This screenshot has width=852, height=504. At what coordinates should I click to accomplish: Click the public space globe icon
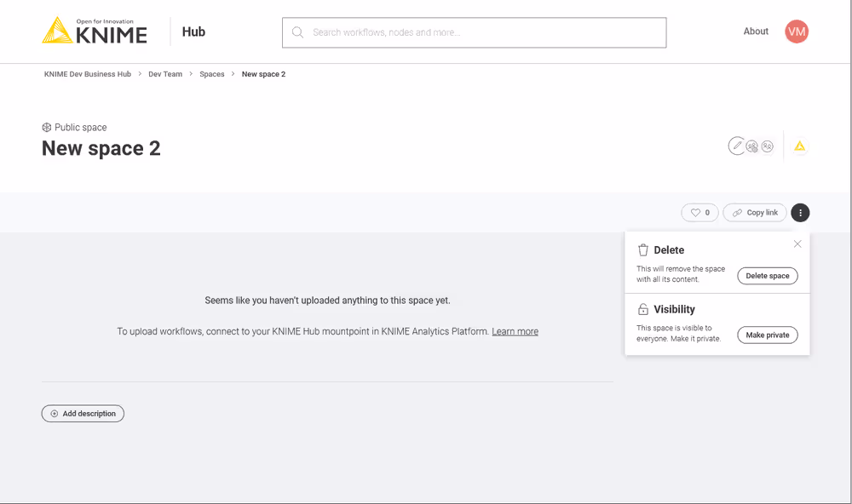click(x=47, y=127)
